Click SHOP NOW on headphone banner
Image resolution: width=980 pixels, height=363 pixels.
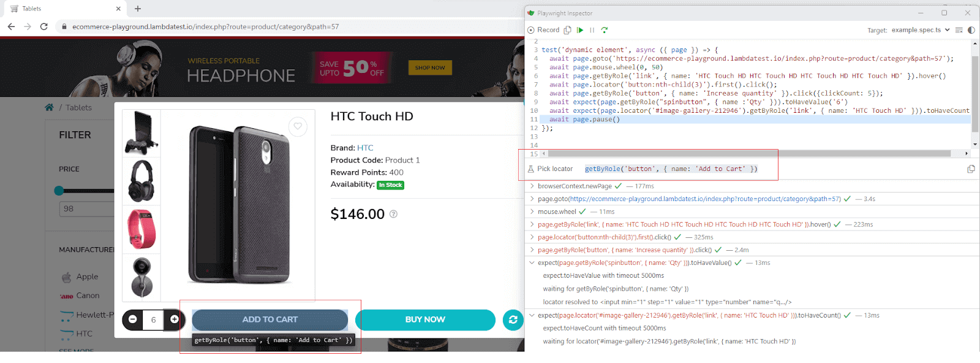click(430, 67)
